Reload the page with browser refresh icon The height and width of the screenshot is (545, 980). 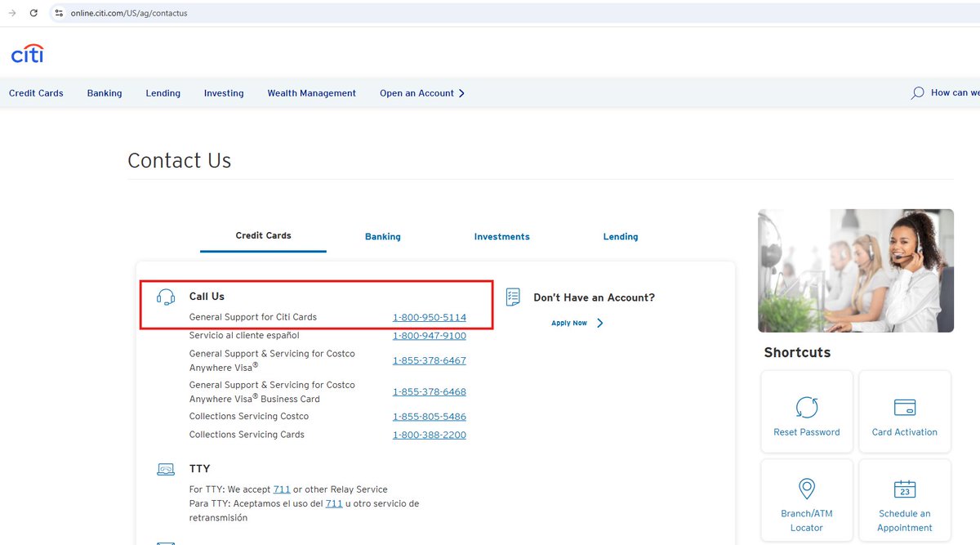click(33, 13)
